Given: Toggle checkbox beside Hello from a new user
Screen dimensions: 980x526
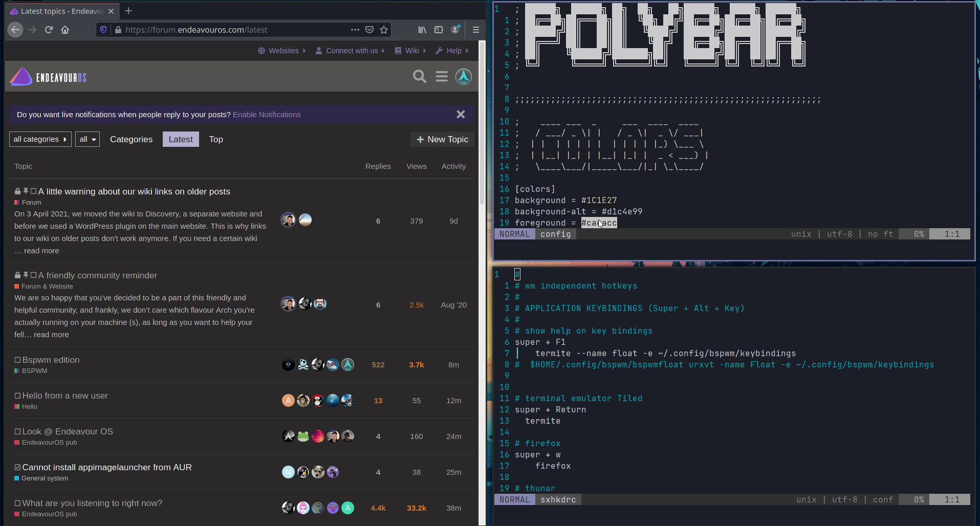Looking at the screenshot, I should point(17,396).
